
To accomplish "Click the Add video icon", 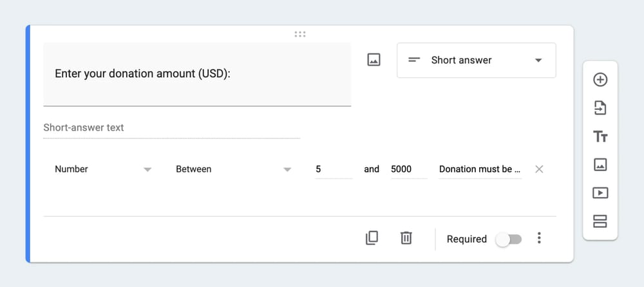I will point(600,193).
